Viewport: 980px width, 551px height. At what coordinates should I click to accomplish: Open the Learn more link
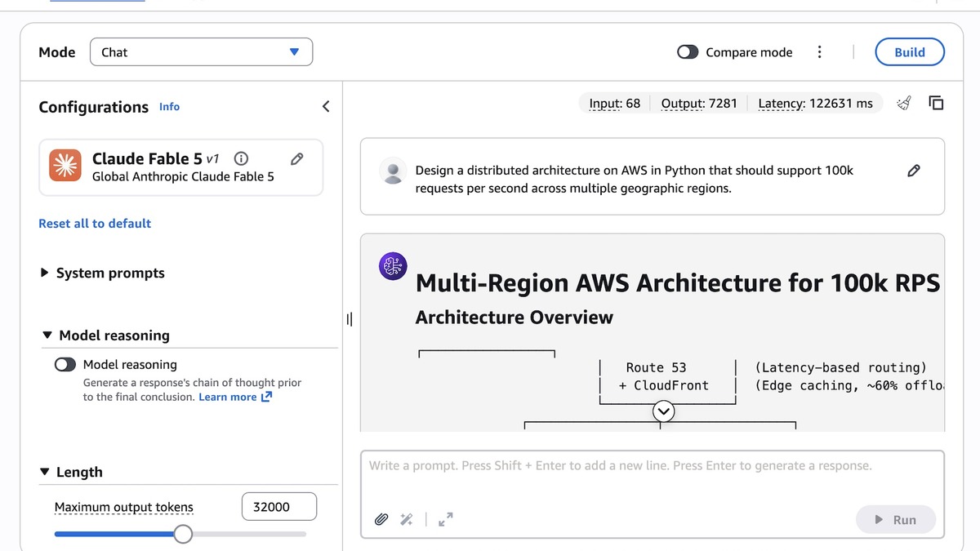pos(235,398)
